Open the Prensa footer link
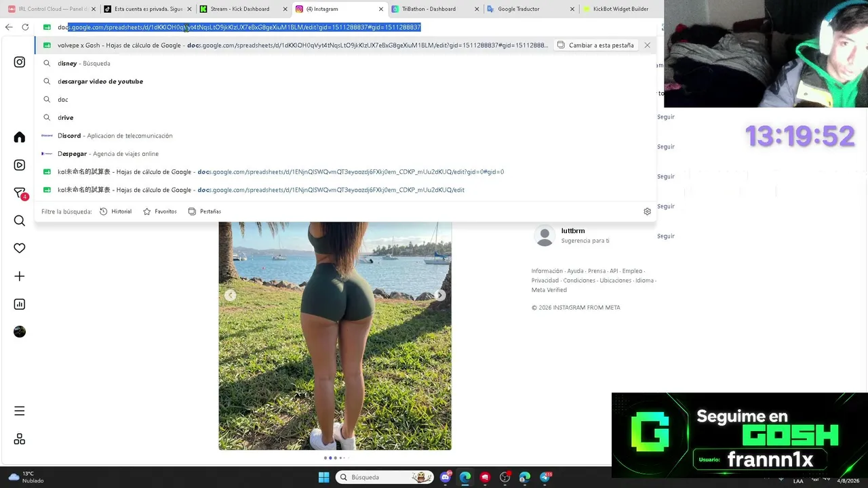 pyautogui.click(x=597, y=271)
